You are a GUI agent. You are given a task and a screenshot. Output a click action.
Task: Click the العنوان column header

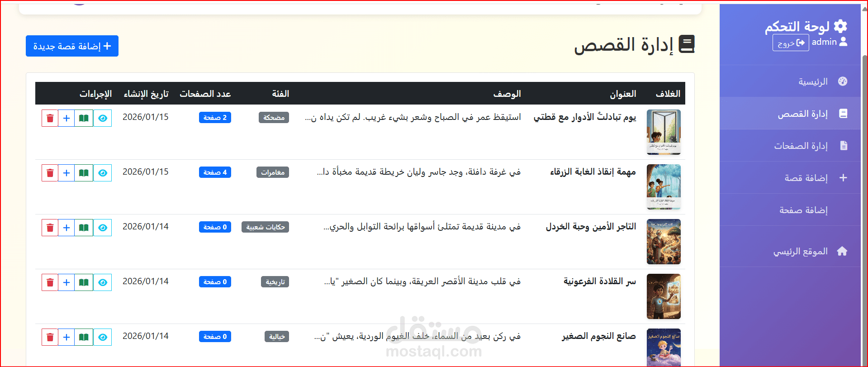[623, 94]
